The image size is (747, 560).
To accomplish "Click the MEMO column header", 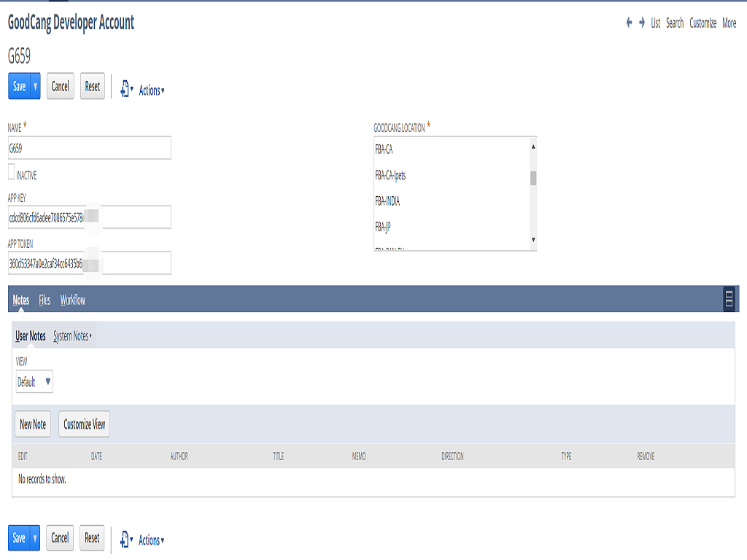I will [x=359, y=456].
